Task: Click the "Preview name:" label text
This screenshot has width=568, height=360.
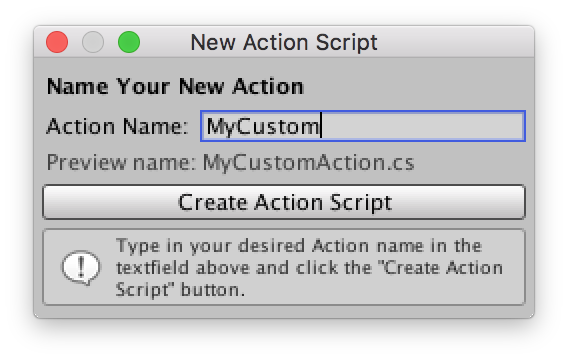Action: [x=121, y=163]
